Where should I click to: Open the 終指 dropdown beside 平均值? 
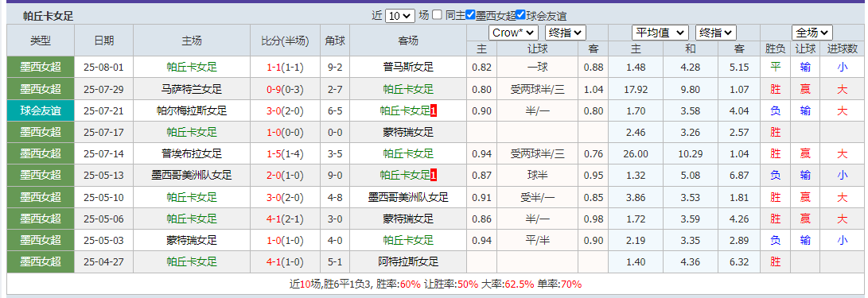coord(716,33)
